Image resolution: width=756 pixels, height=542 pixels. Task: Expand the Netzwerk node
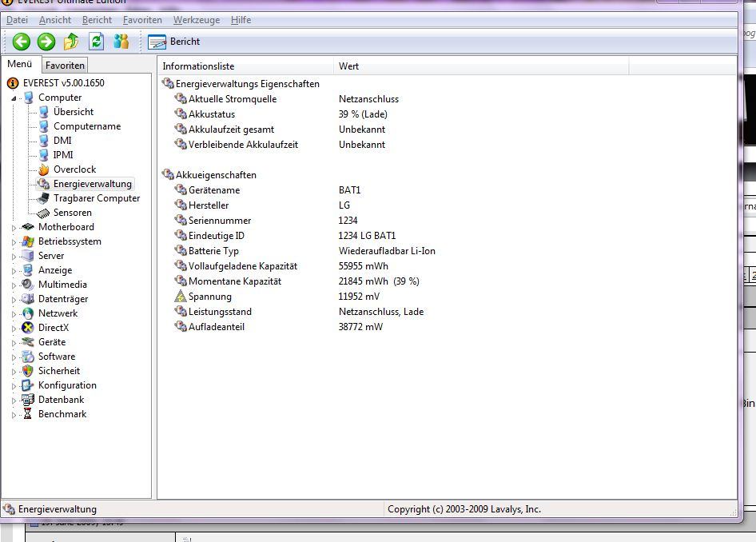[x=14, y=314]
